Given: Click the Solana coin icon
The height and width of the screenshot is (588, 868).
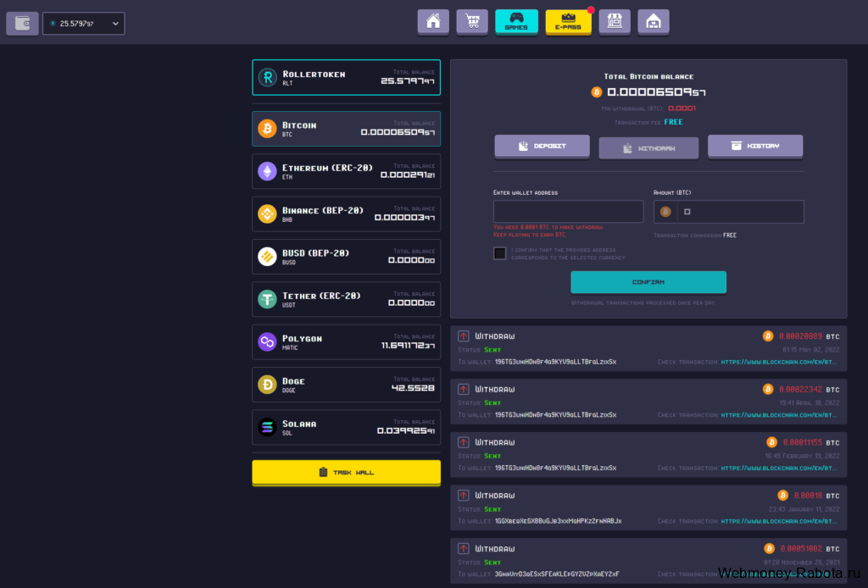Looking at the screenshot, I should (x=267, y=427).
